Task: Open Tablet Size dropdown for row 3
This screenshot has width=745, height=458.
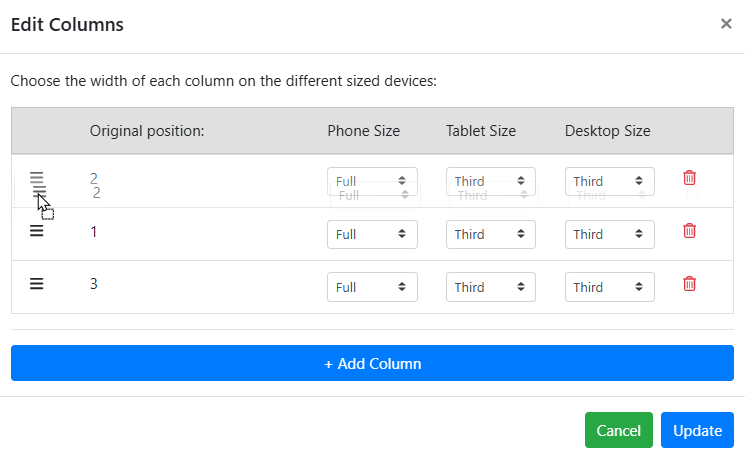Action: tap(491, 287)
